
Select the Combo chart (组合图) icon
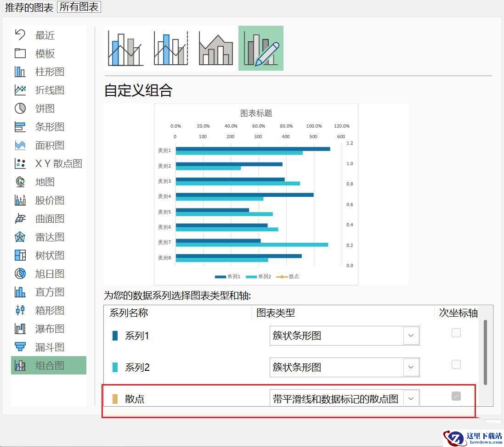pos(20,365)
